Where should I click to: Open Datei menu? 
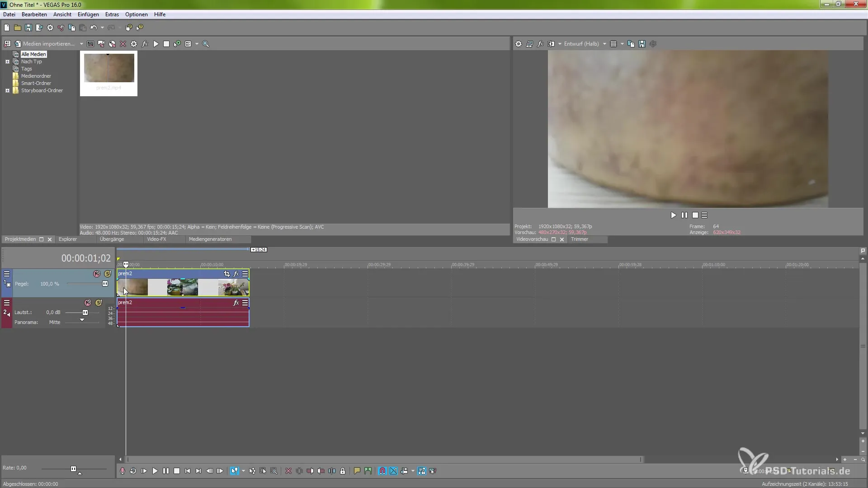click(x=9, y=14)
